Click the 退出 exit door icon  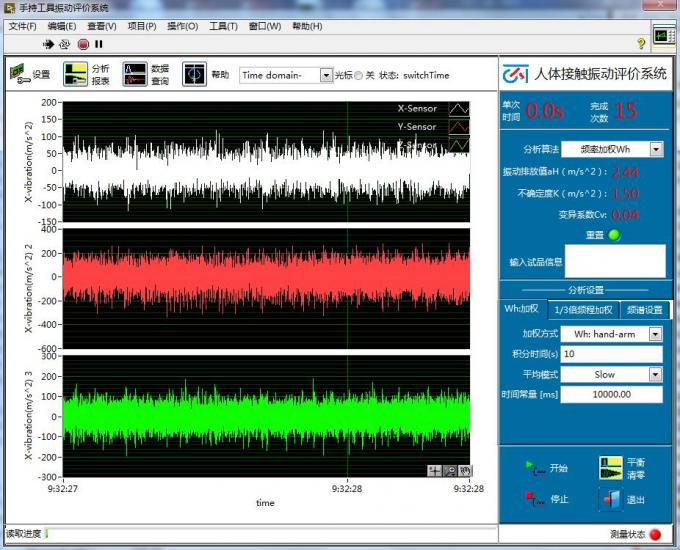pos(610,498)
